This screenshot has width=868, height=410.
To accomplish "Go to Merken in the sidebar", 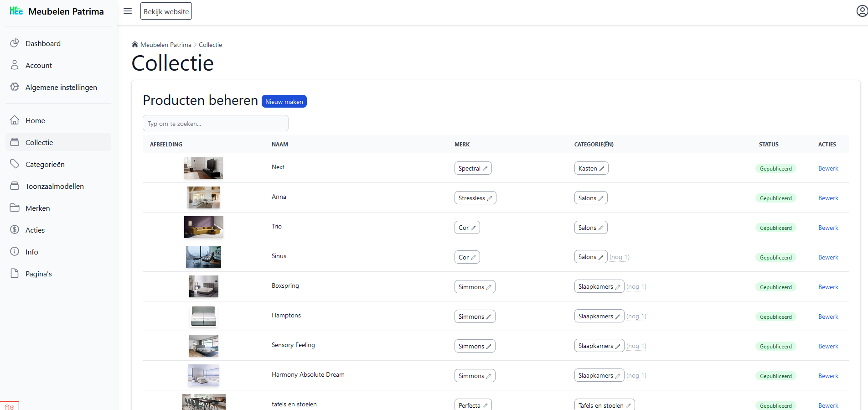I will pos(37,208).
